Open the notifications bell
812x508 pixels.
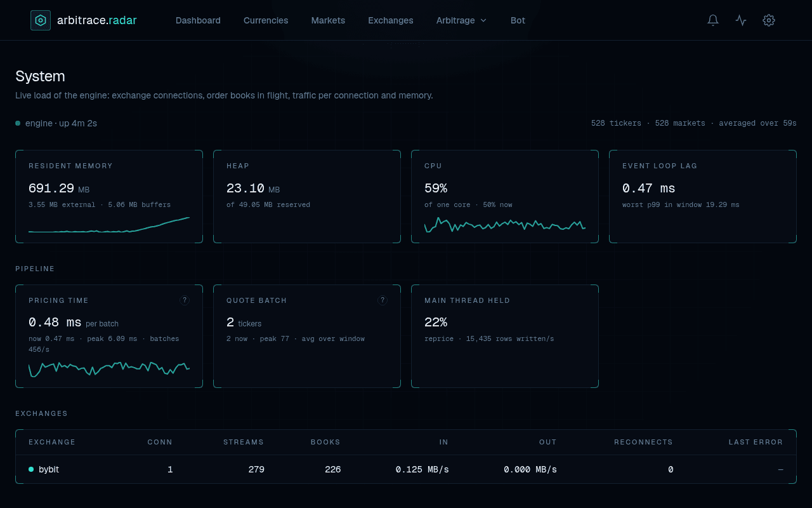tap(713, 20)
